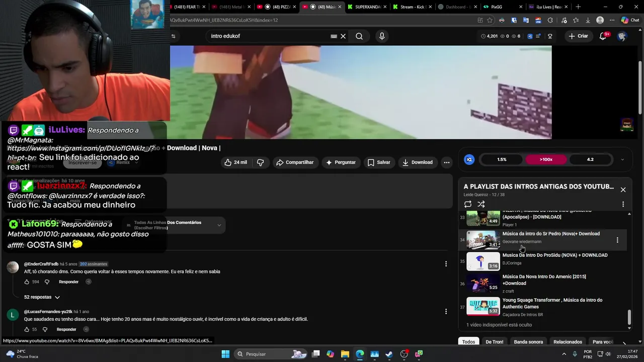644x362 pixels.
Task: Click the >100x stats pill
Action: [546, 159]
